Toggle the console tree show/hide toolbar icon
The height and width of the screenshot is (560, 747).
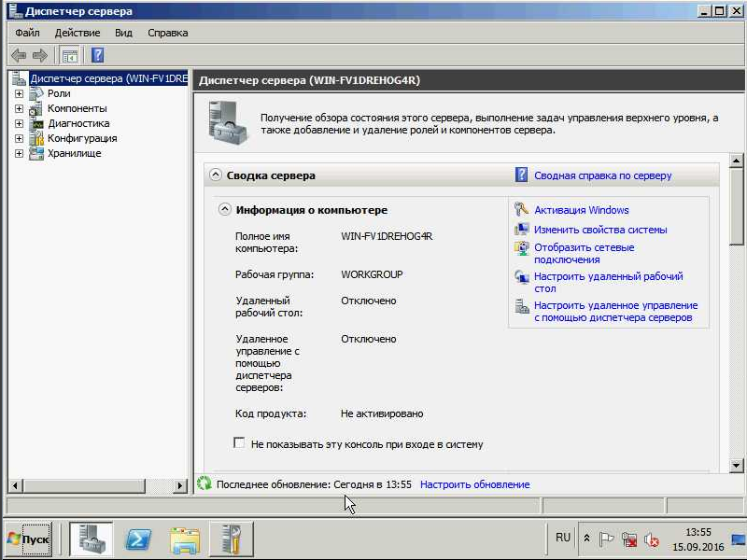coord(70,56)
